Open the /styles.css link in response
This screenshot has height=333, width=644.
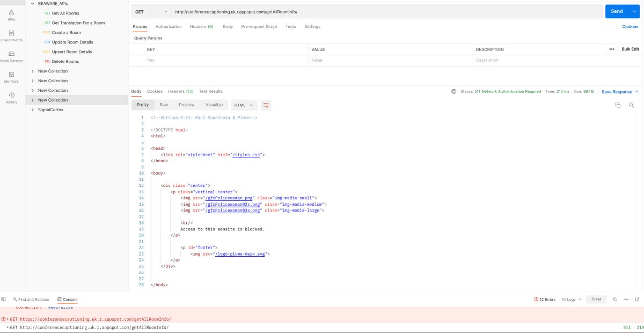coord(246,154)
